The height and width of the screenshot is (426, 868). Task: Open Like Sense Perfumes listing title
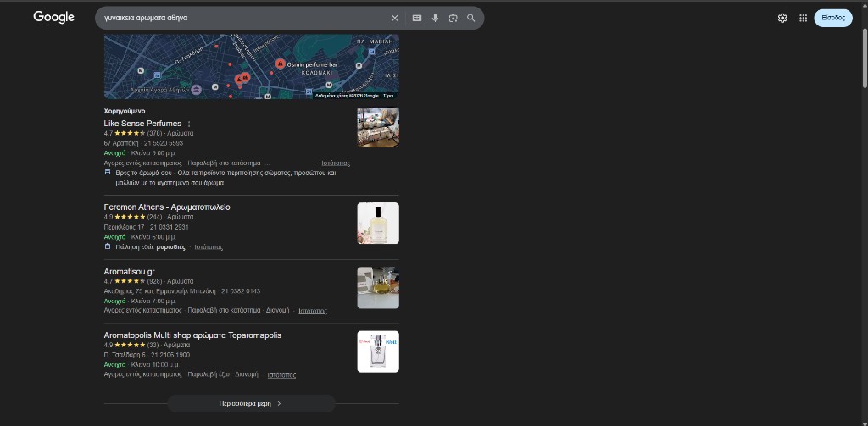click(142, 124)
